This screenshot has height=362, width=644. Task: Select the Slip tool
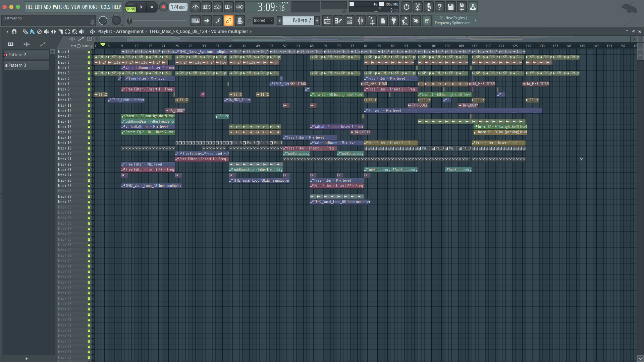(x=53, y=32)
